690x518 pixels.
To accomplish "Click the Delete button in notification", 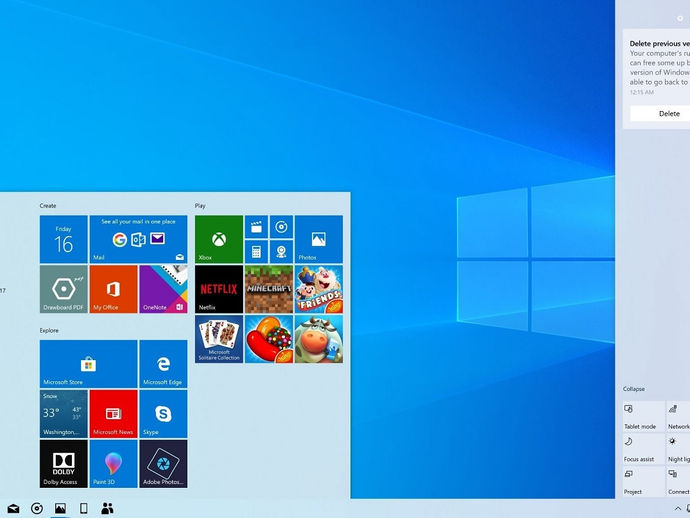I will (x=660, y=114).
